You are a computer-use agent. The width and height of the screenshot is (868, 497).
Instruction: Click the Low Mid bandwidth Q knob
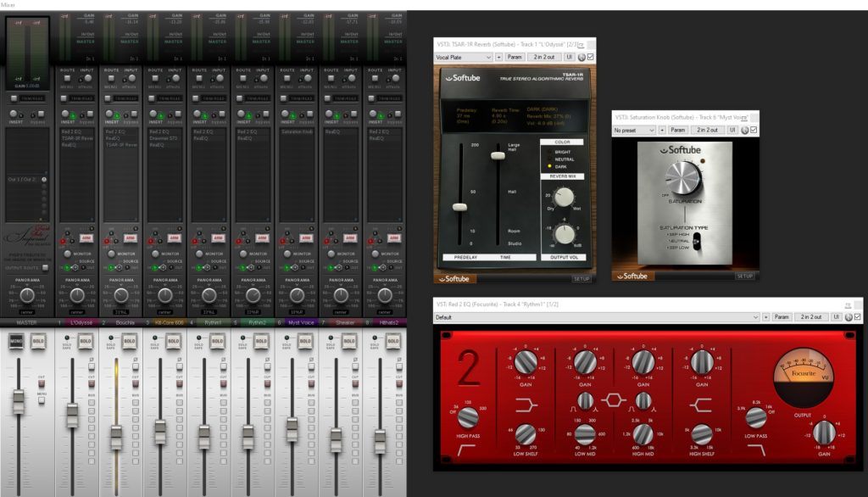pos(585,400)
